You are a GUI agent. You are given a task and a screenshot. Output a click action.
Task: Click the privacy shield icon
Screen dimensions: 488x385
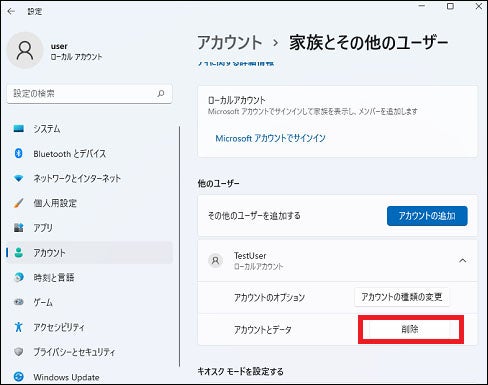tap(19, 352)
